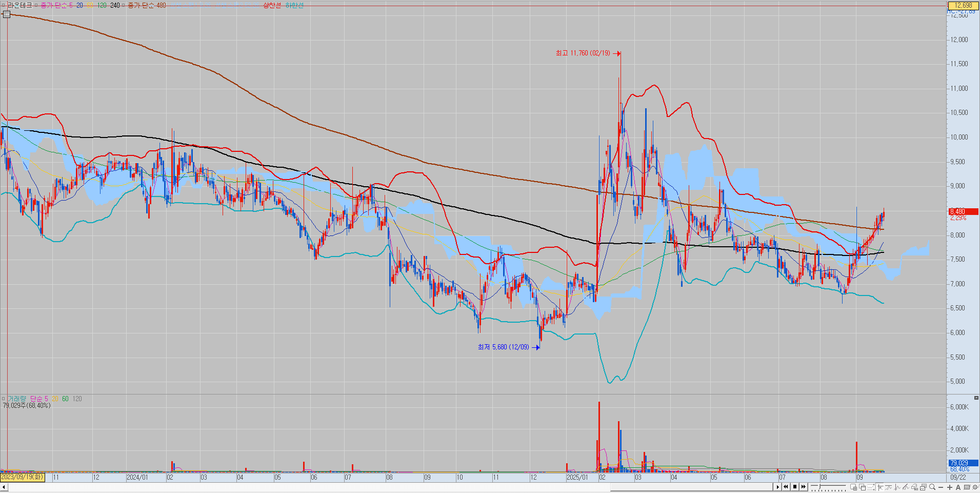Click the 2025/01 date label on time axis
The height and width of the screenshot is (493, 980).
tap(577, 477)
